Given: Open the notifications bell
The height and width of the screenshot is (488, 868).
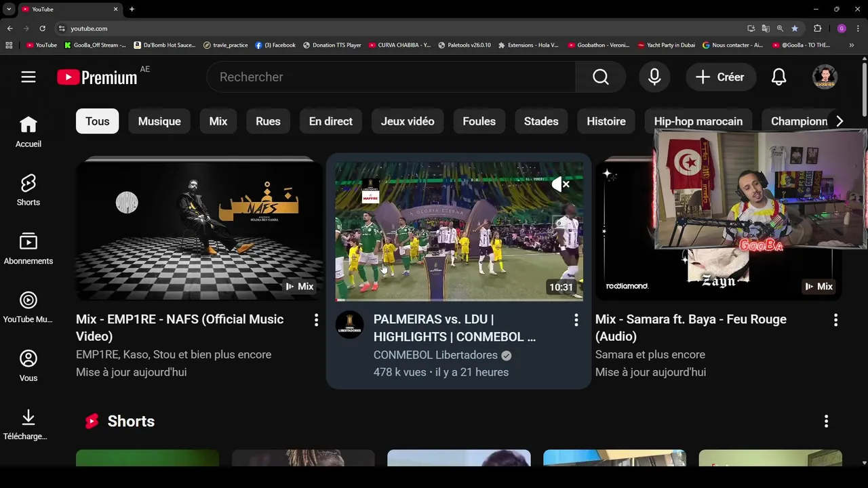Looking at the screenshot, I should (x=779, y=77).
